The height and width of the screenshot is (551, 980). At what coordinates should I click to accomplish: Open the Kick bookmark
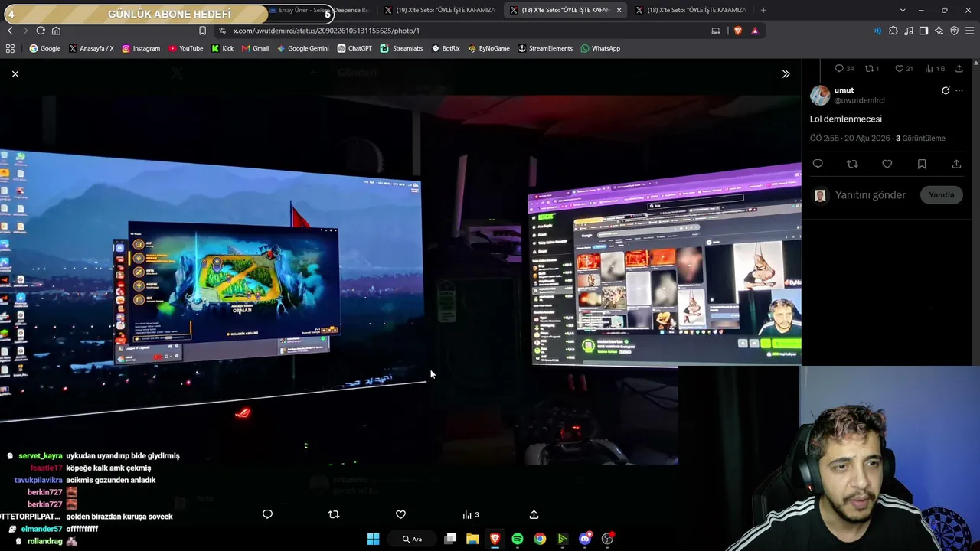223,48
